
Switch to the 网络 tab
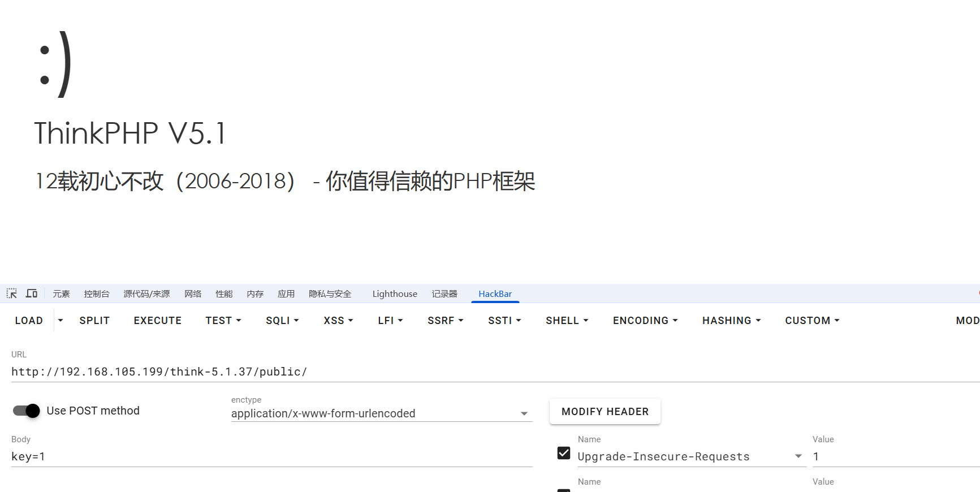pyautogui.click(x=193, y=294)
